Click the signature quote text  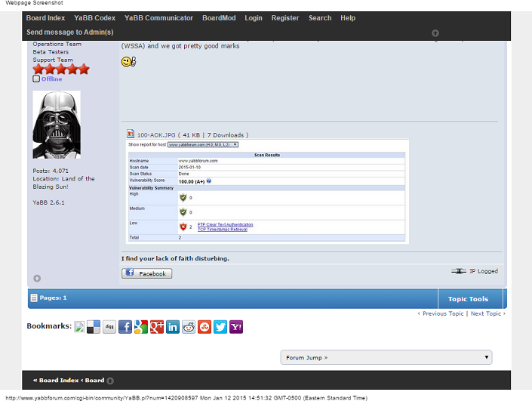pos(175,258)
